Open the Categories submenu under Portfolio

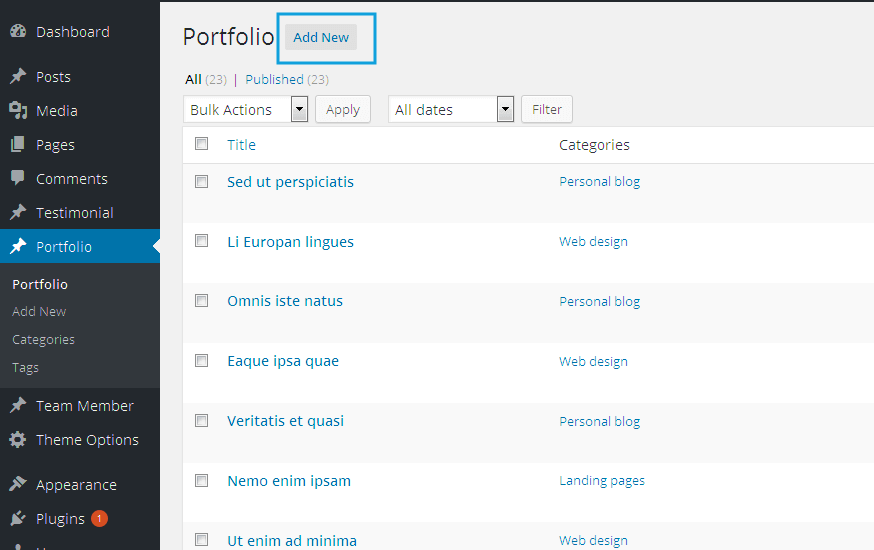pos(43,340)
